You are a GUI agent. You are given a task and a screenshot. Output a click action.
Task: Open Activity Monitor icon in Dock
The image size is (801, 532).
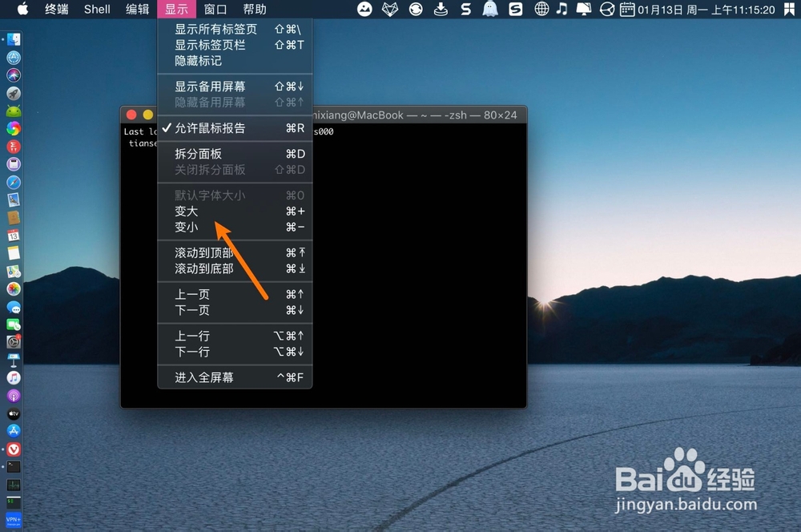pyautogui.click(x=14, y=485)
